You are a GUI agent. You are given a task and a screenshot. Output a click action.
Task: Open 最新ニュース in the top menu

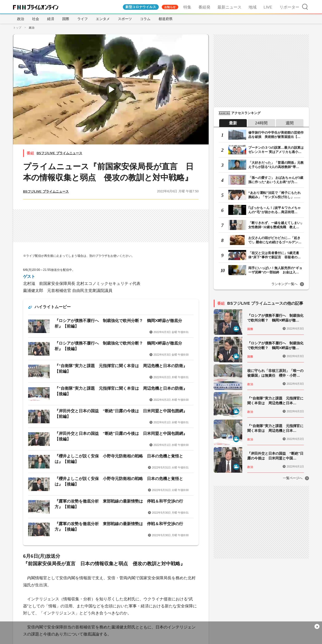(229, 7)
